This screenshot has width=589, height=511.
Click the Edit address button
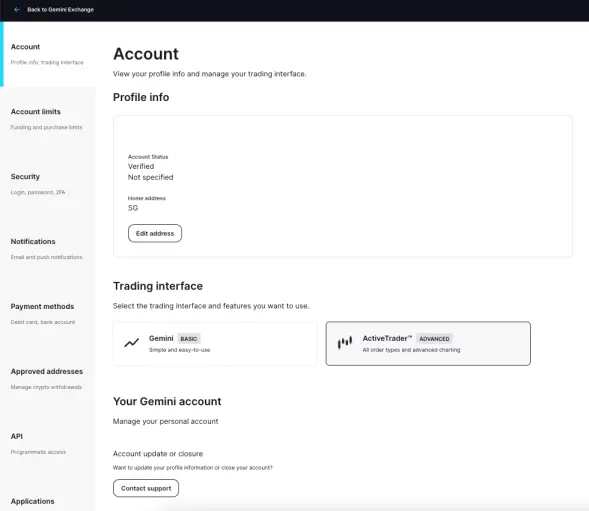pyautogui.click(x=155, y=233)
